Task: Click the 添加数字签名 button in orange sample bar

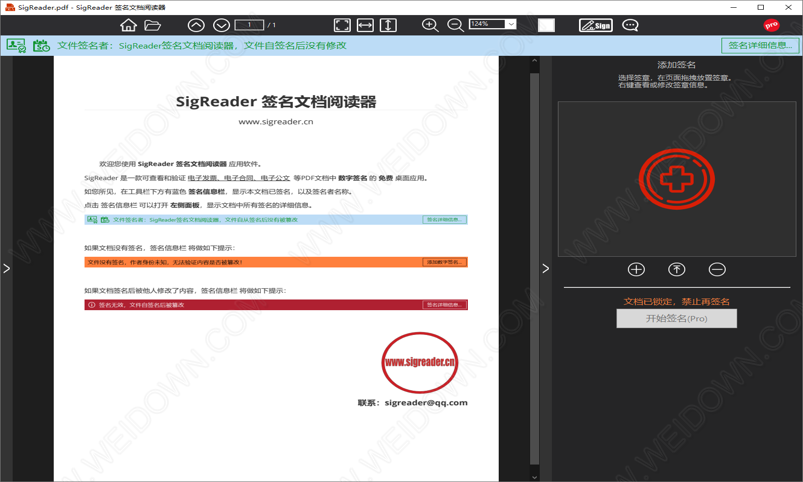Action: (x=445, y=262)
